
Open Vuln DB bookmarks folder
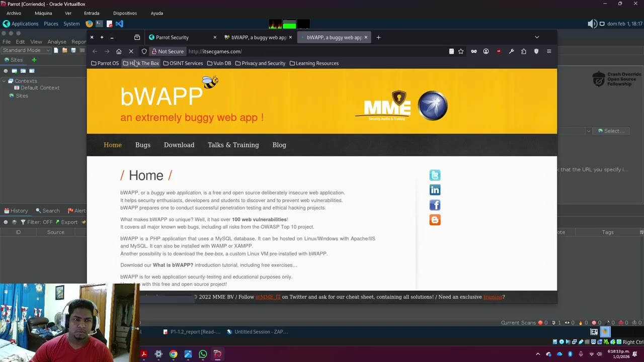point(219,63)
